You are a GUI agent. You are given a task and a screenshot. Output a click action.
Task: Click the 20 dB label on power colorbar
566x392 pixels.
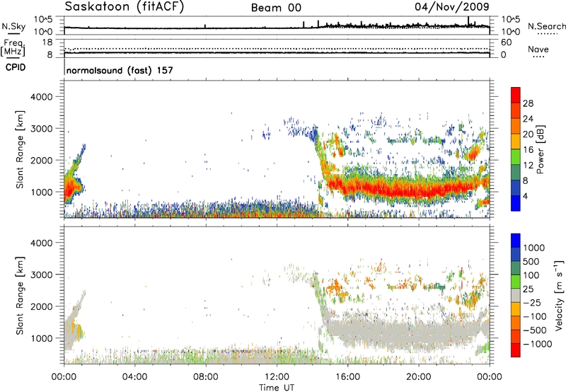[x=528, y=134]
